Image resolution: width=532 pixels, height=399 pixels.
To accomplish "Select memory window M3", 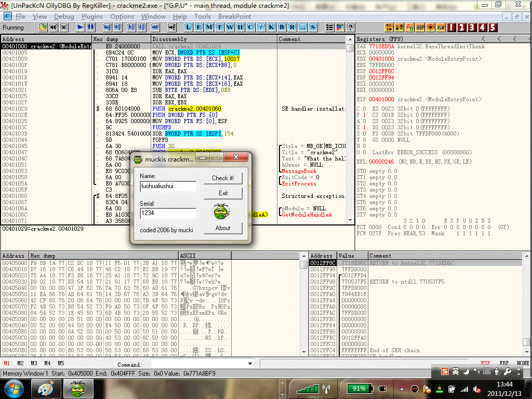I will coord(34,363).
